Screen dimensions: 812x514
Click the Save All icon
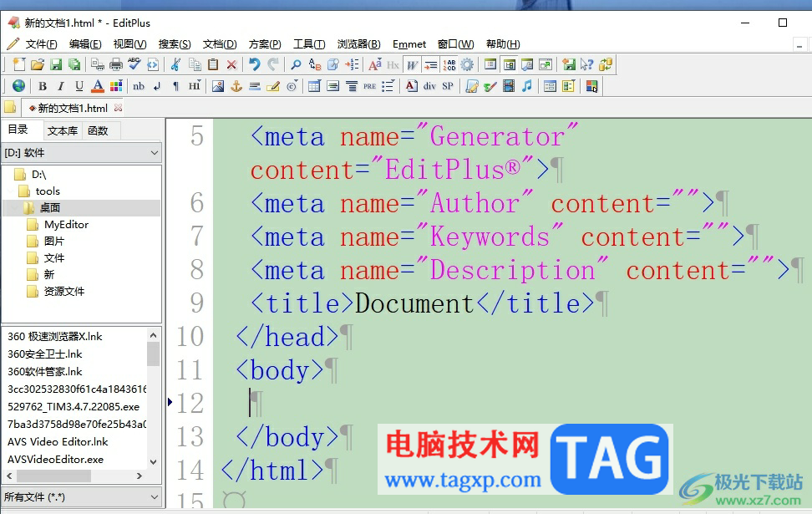pos(74,64)
